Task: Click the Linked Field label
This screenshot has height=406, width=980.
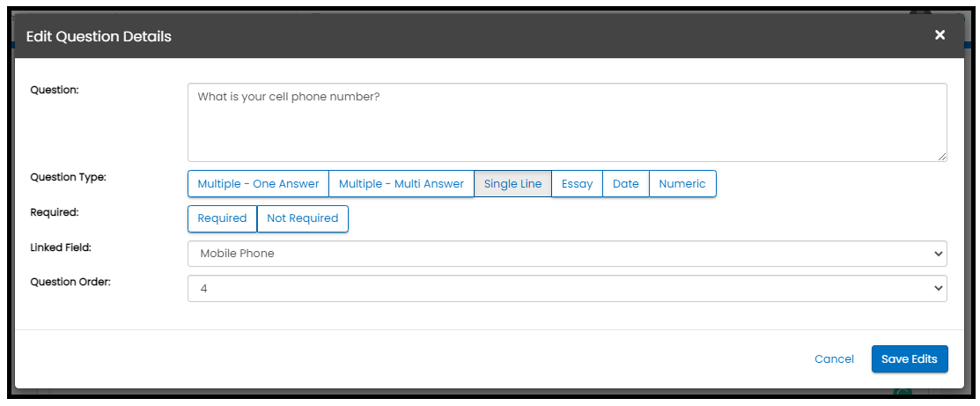Action: click(61, 247)
